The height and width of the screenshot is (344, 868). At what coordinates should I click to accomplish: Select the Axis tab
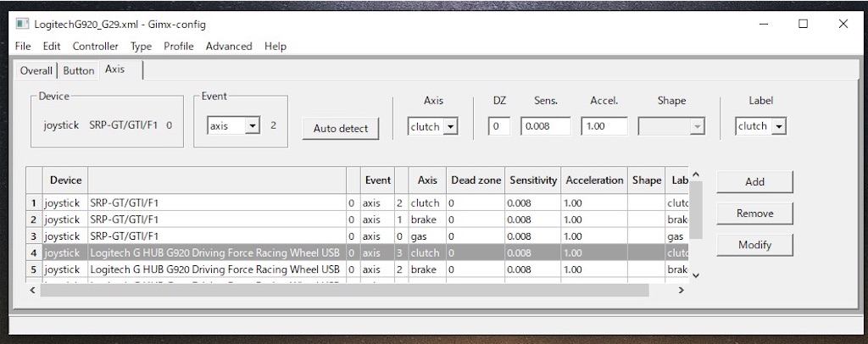tap(121, 69)
